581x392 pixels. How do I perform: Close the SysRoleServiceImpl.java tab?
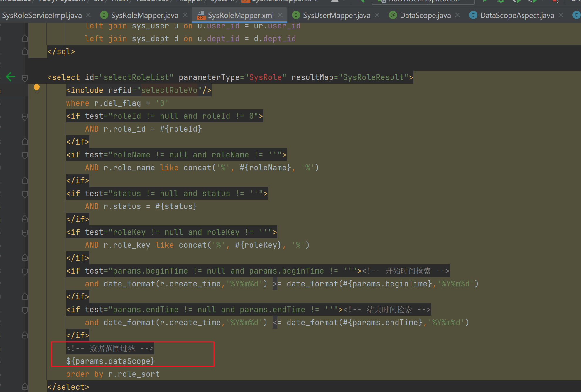click(89, 15)
